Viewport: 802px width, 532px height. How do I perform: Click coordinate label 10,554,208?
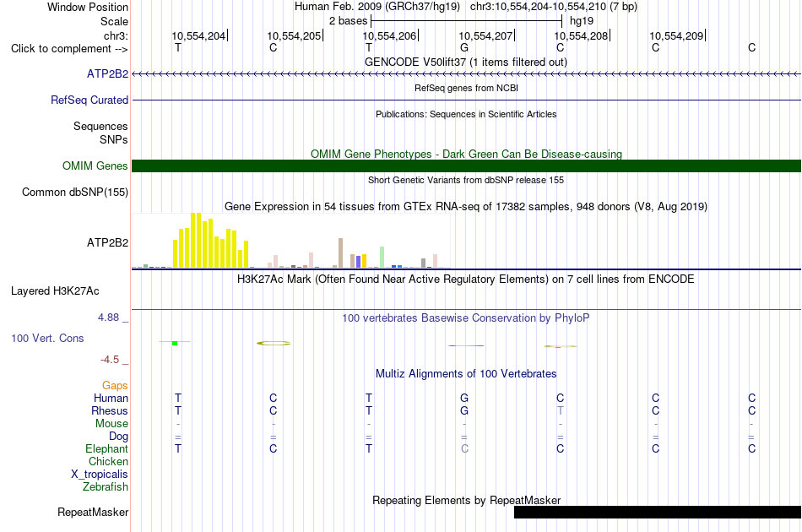(x=581, y=35)
